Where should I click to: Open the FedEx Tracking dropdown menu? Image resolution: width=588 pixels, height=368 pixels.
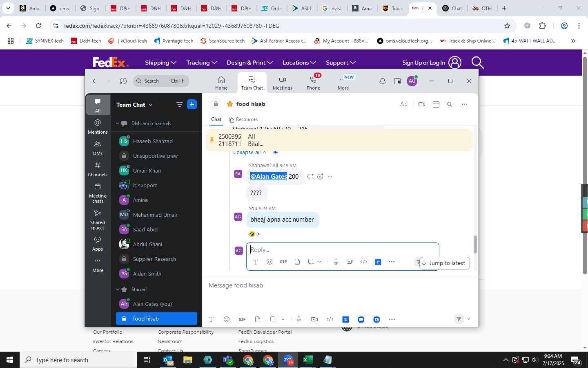[x=202, y=63]
